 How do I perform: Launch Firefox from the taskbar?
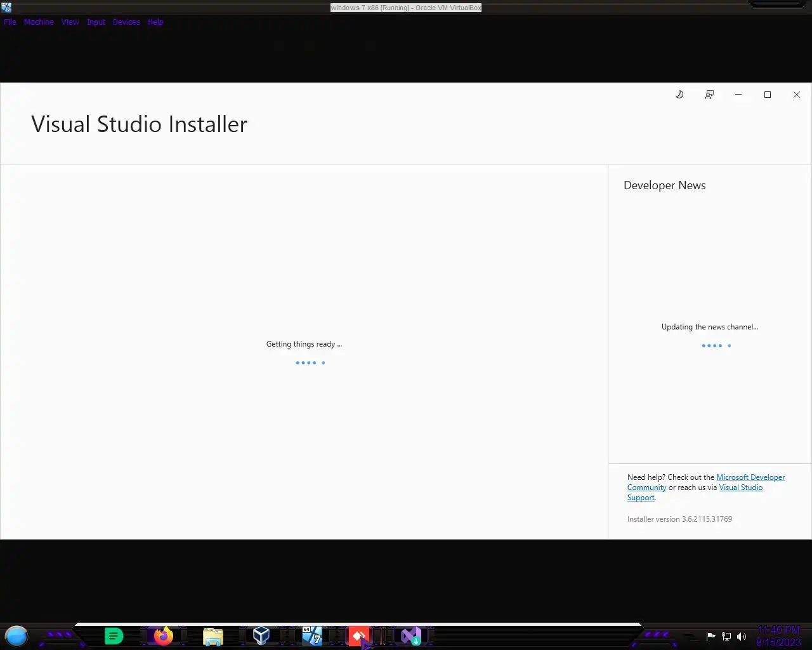pos(164,635)
